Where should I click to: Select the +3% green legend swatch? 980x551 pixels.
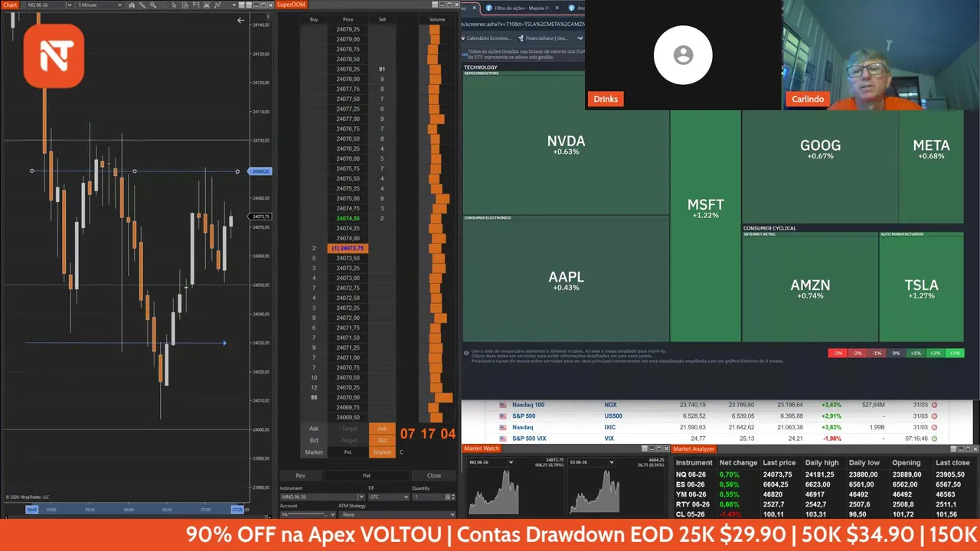(954, 353)
